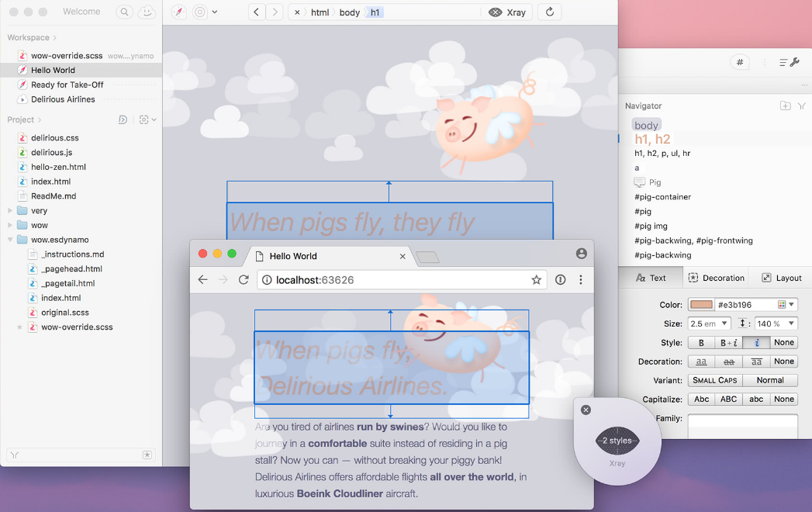Toggle the Bold B style button

point(701,343)
